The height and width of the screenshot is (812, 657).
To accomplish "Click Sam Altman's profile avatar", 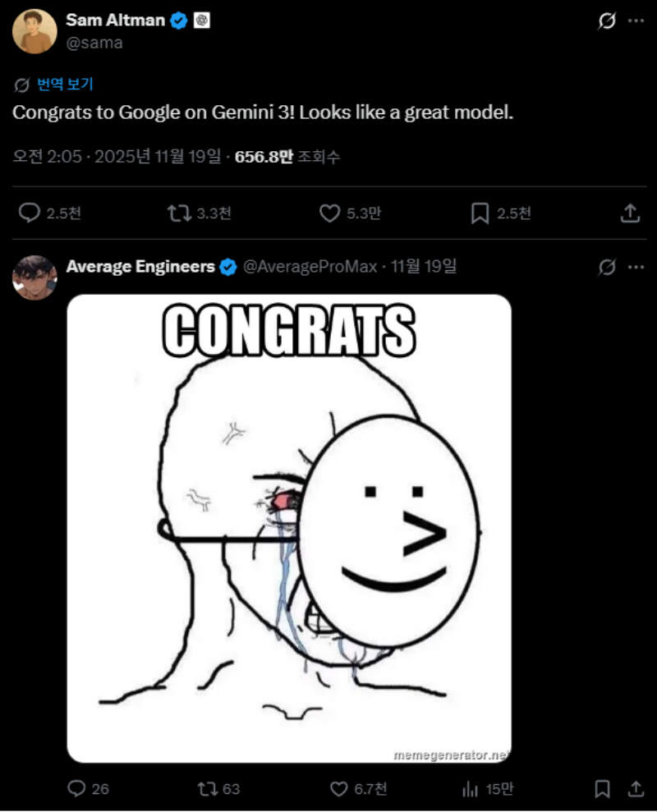I will pyautogui.click(x=34, y=31).
